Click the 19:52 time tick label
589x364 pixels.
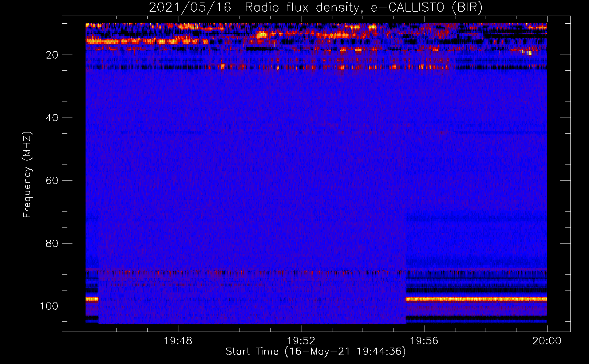pyautogui.click(x=301, y=341)
